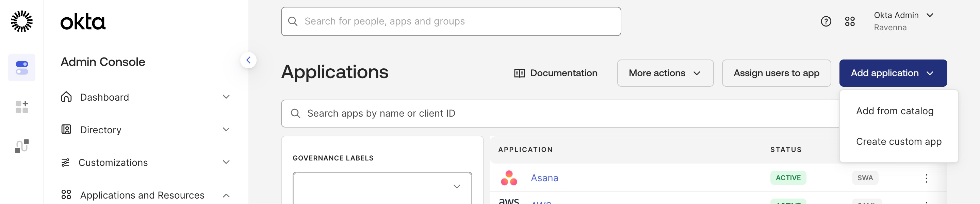Click the GOVERNANCE LABELS heading

point(333,158)
